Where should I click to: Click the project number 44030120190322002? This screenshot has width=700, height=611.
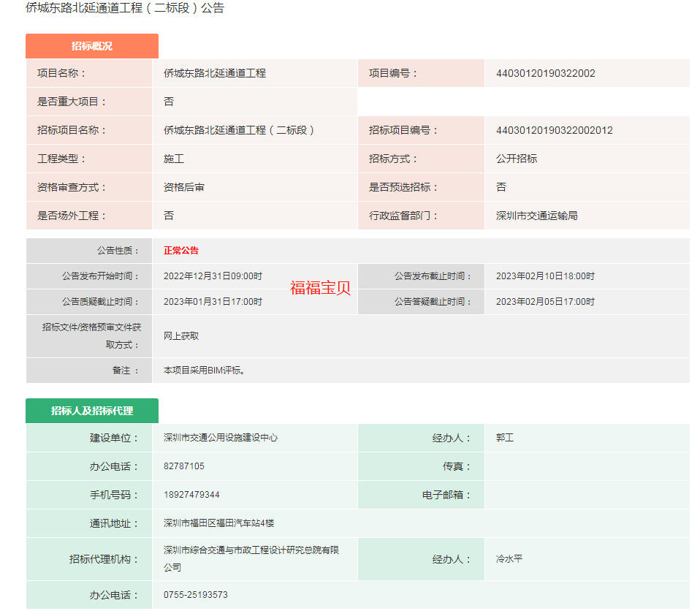[545, 73]
